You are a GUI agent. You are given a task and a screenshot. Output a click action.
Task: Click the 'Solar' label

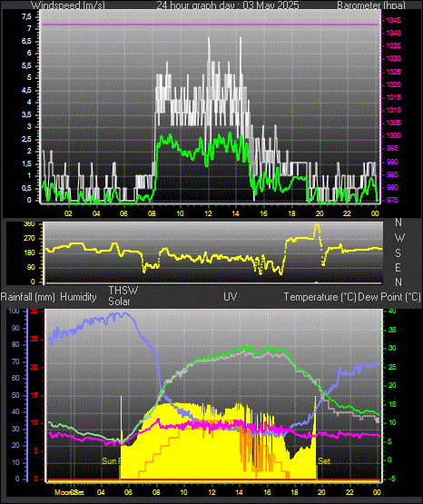coord(119,301)
